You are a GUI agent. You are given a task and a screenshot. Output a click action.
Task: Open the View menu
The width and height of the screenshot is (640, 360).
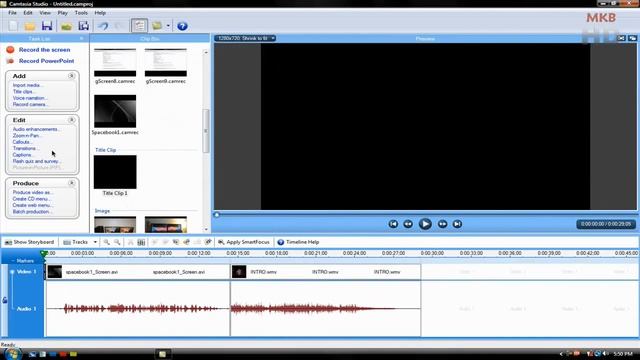pyautogui.click(x=45, y=13)
